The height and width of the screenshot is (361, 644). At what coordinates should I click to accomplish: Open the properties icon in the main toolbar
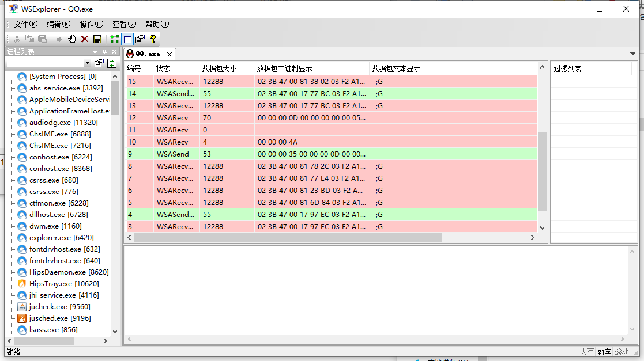[140, 39]
